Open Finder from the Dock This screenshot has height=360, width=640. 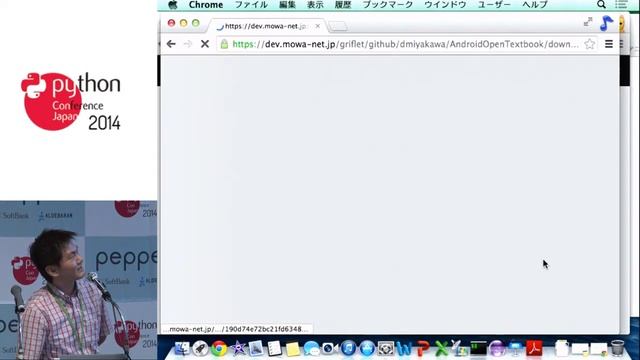click(182, 349)
